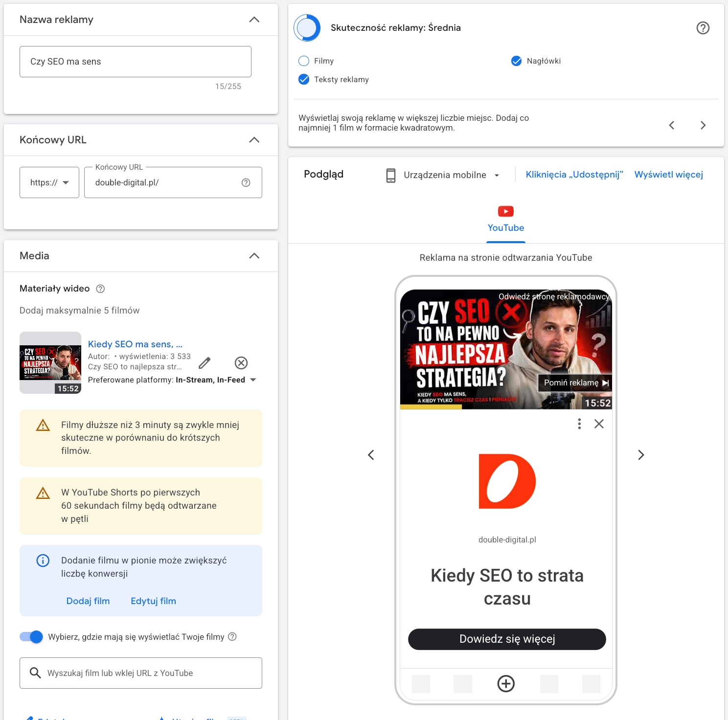Click the ad strength help question icon
Viewport: 728px width, 720px height.
pos(703,28)
